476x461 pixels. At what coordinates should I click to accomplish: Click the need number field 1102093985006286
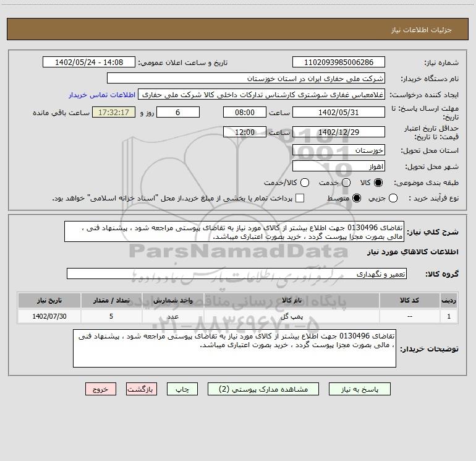click(x=339, y=62)
